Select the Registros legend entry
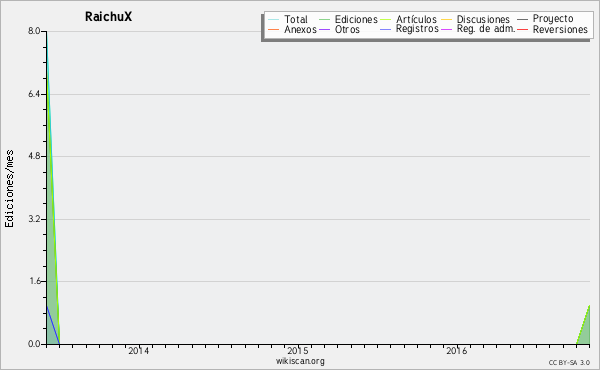Viewport: 600px width, 370px height. click(409, 29)
